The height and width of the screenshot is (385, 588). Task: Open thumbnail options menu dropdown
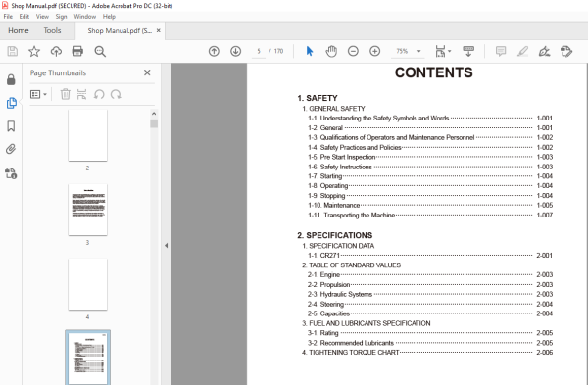pyautogui.click(x=38, y=94)
